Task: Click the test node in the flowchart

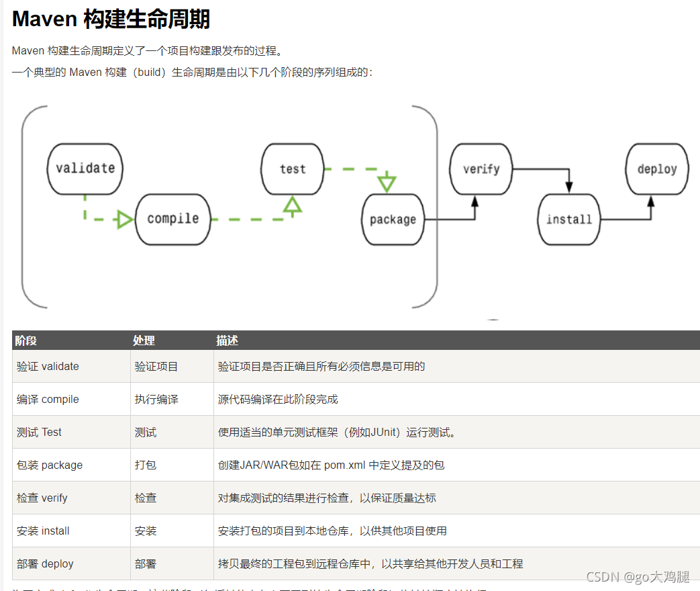Action: click(x=292, y=169)
